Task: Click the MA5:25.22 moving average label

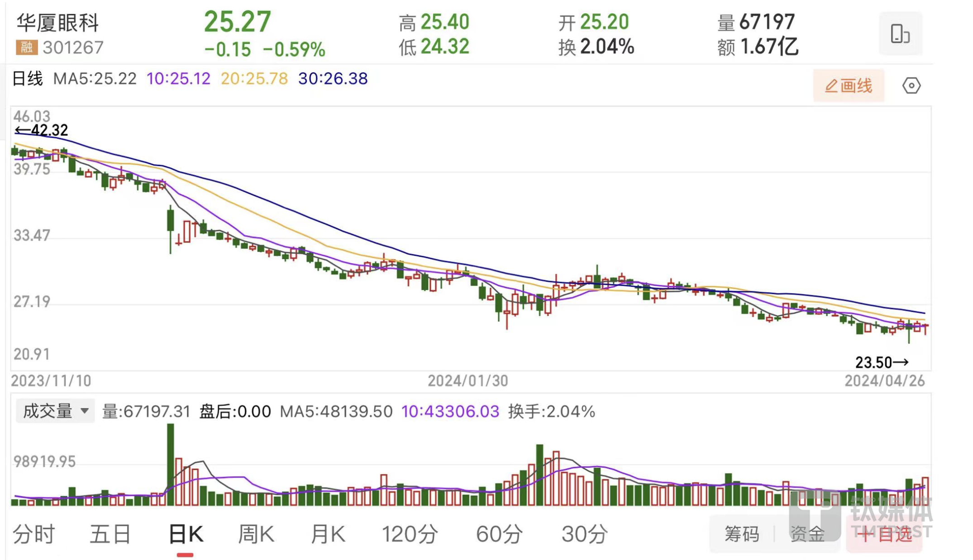Action: click(x=95, y=79)
